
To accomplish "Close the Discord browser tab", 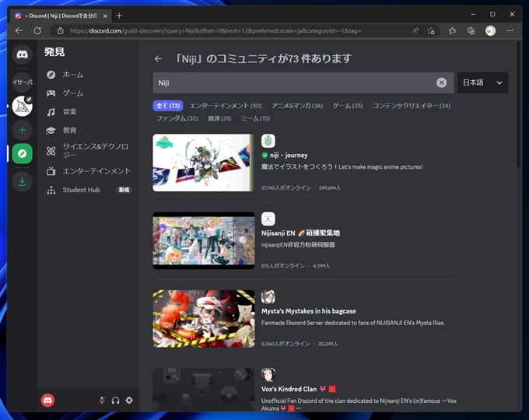I will (105, 16).
